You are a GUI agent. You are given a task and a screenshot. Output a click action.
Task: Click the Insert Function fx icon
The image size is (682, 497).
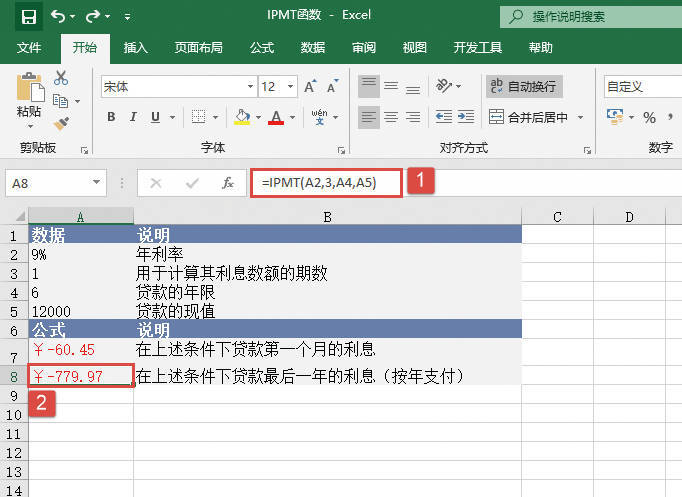coord(228,183)
